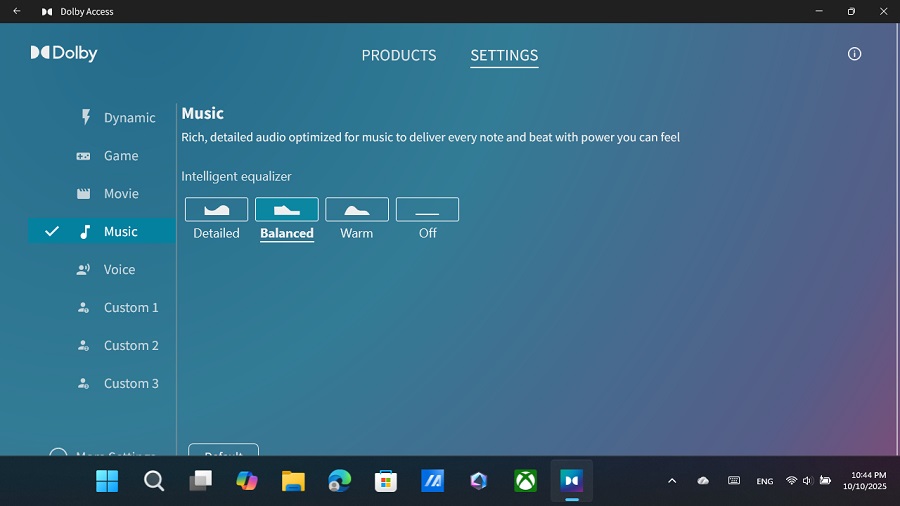Click the Voice profile icon
This screenshot has height=506, width=900.
[x=85, y=270]
